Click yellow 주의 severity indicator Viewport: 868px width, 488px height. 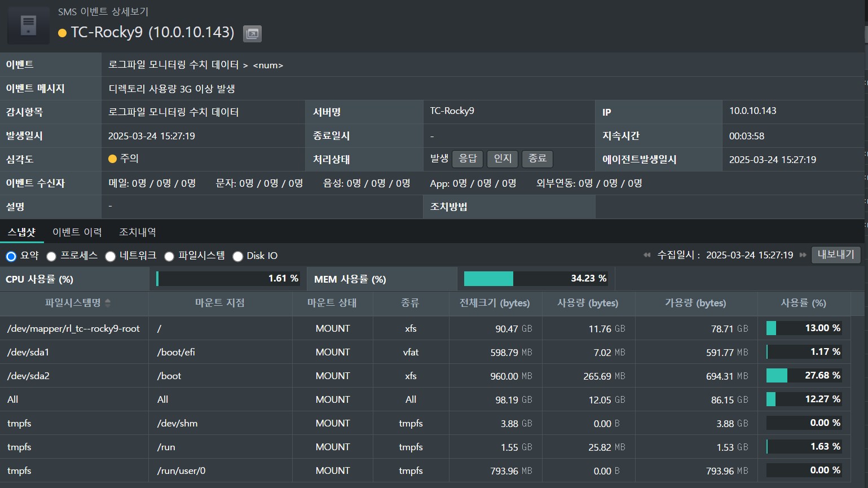pos(112,159)
